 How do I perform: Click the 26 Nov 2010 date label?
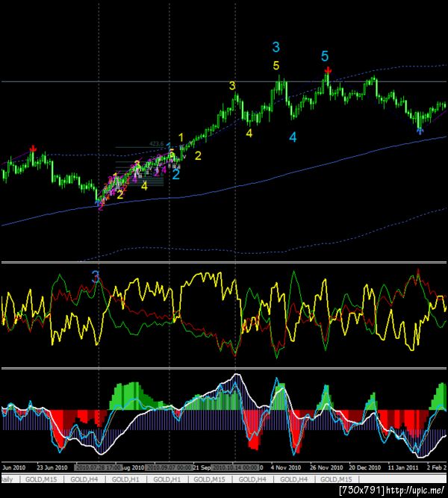(x=326, y=467)
